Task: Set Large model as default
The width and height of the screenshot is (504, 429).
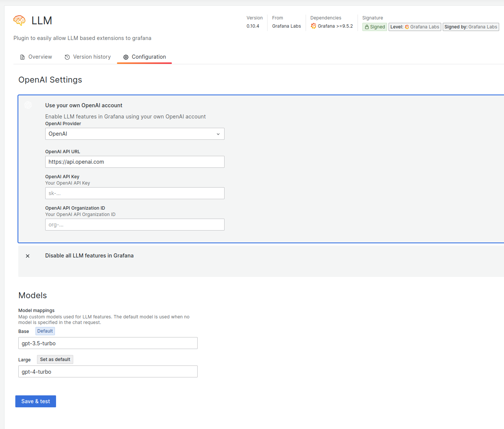Action: [x=55, y=359]
